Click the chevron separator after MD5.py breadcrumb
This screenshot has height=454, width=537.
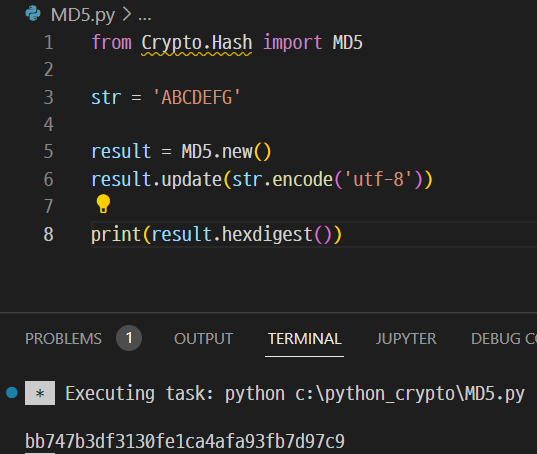(127, 14)
